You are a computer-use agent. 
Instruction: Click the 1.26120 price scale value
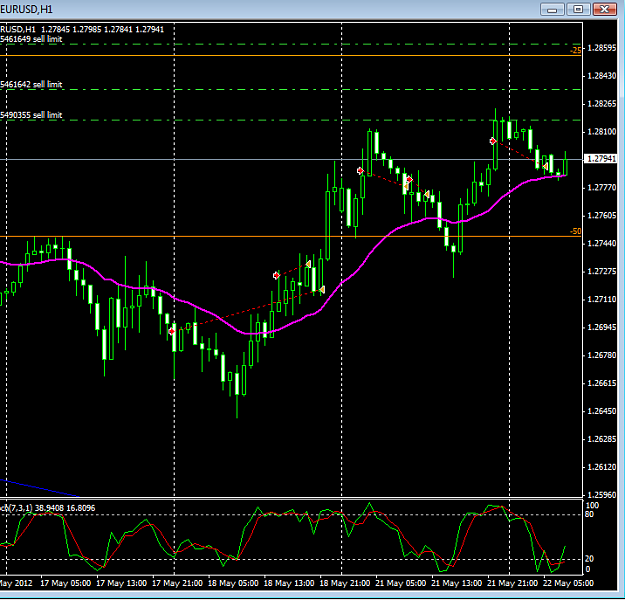click(602, 467)
